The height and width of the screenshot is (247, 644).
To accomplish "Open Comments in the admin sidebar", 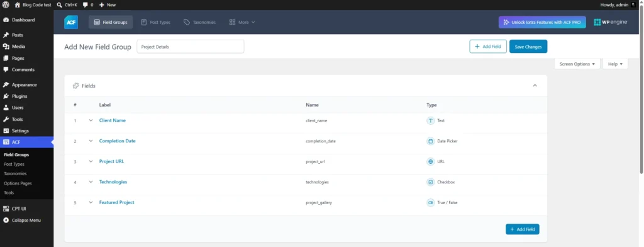I will (x=26, y=69).
